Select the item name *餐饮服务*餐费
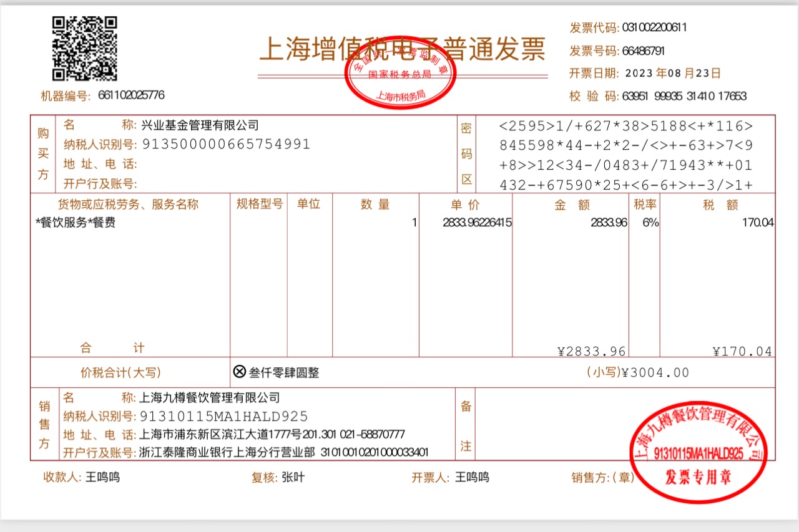 76,223
